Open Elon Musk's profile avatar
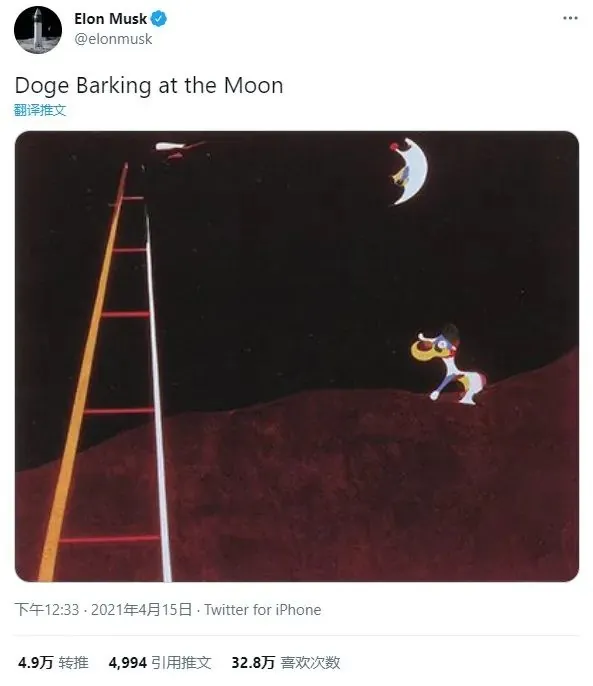 click(38, 30)
